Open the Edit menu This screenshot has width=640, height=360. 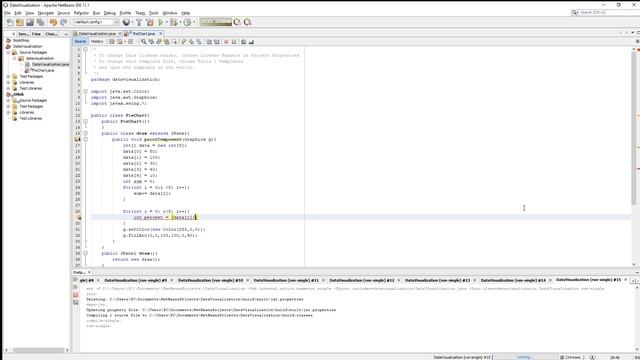coord(18,13)
